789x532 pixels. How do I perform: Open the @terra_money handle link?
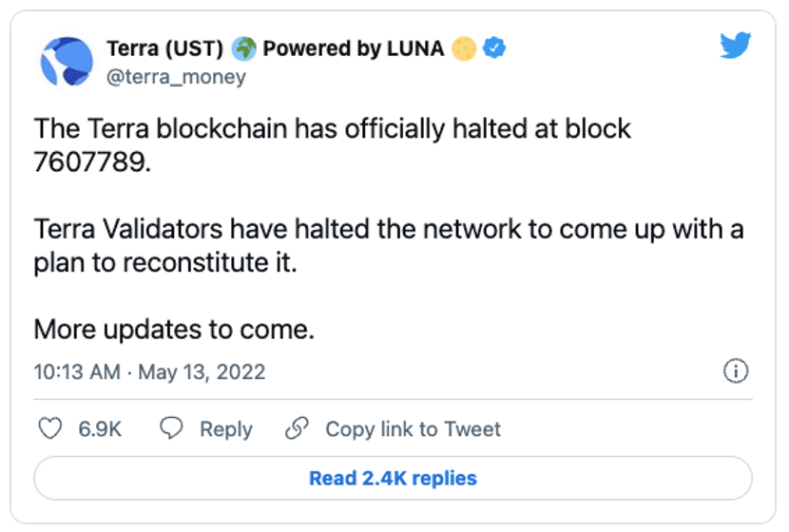pos(176,77)
